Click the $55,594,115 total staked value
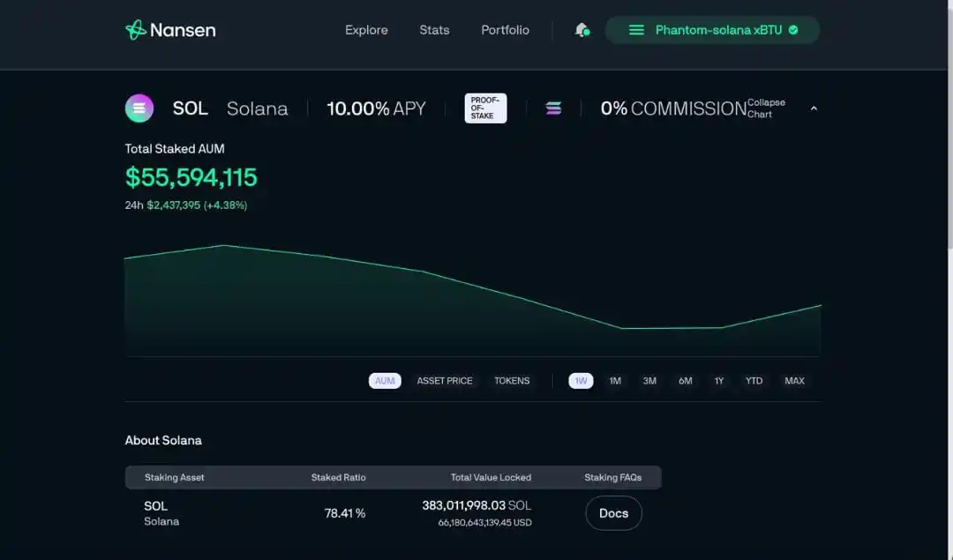This screenshot has width=953, height=560. 191,177
